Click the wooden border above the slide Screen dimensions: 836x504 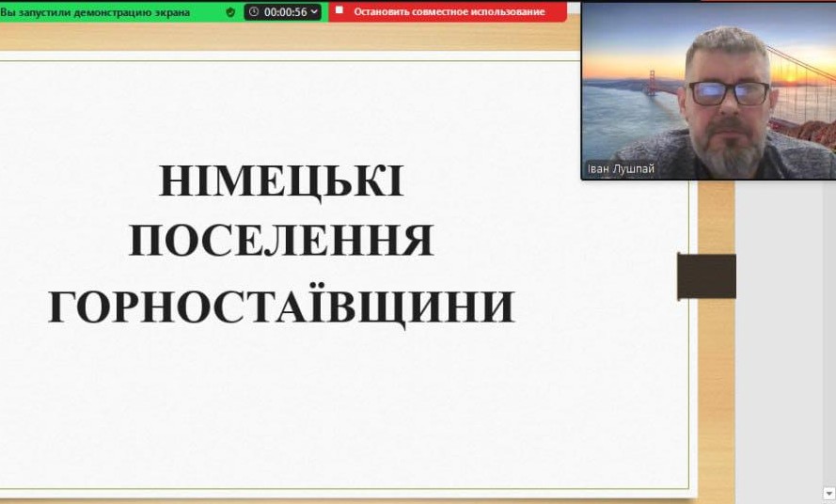282,37
